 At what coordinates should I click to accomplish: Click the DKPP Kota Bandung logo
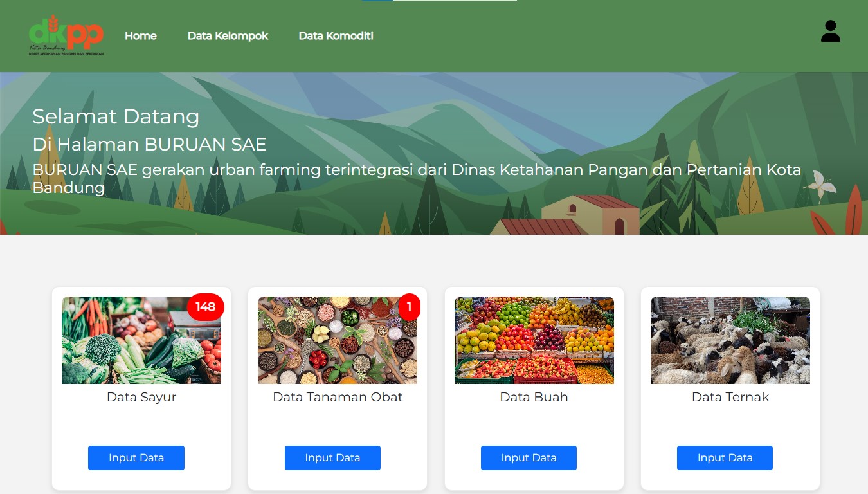coord(66,36)
